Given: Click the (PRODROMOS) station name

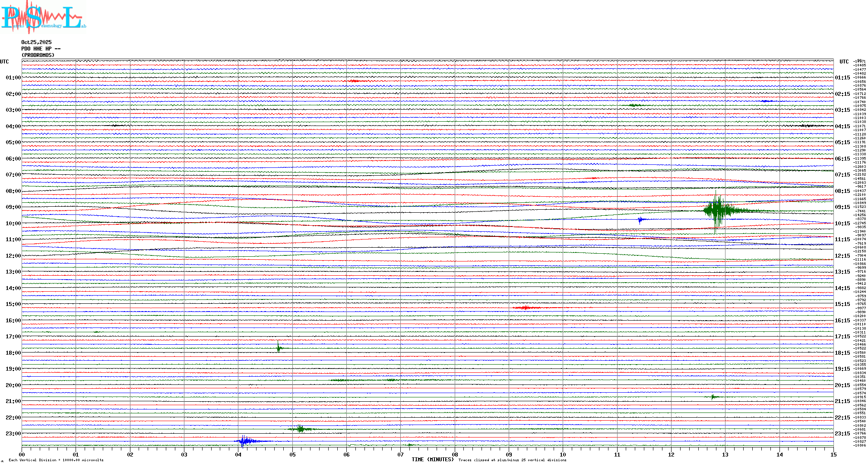Looking at the screenshot, I should tap(38, 55).
